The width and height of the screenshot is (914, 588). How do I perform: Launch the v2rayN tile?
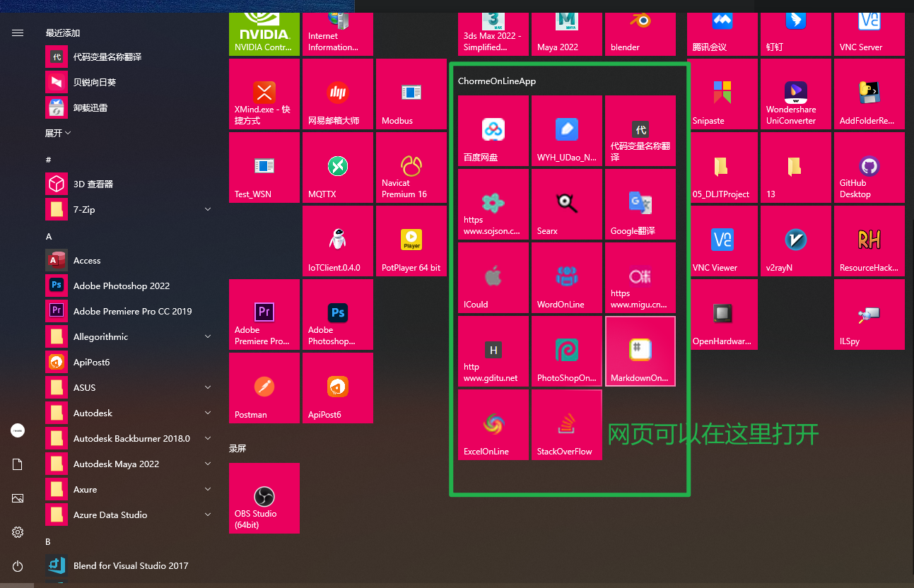click(796, 241)
